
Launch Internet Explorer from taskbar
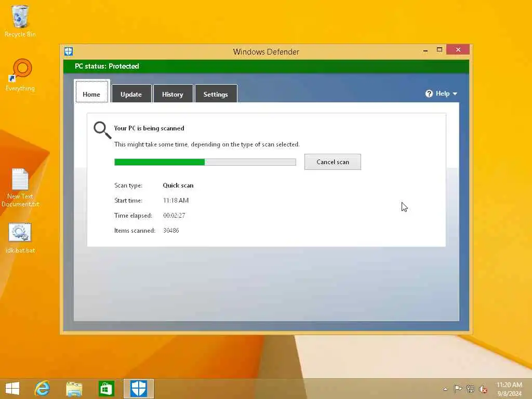[43, 389]
